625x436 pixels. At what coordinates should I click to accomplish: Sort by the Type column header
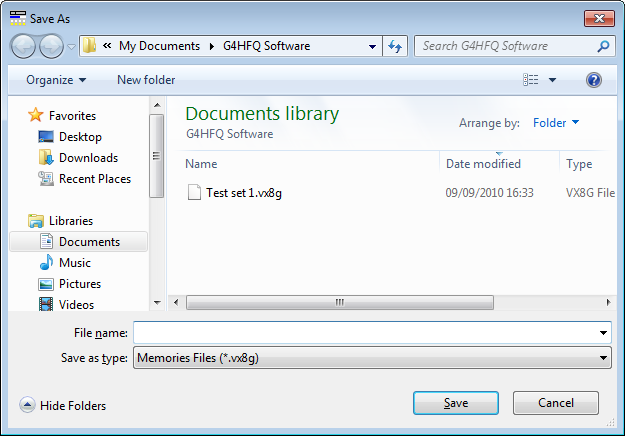click(x=579, y=164)
